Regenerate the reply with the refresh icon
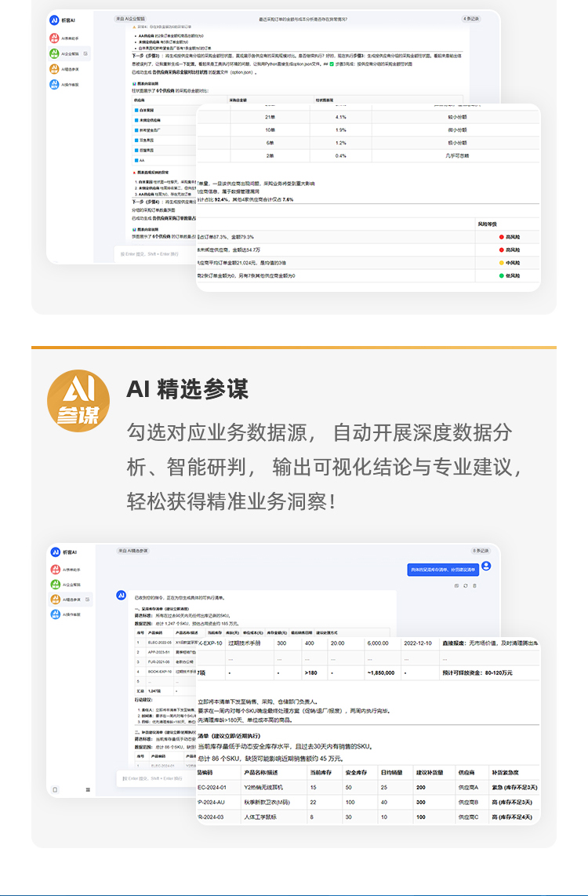The height and width of the screenshot is (896, 588). (465, 586)
